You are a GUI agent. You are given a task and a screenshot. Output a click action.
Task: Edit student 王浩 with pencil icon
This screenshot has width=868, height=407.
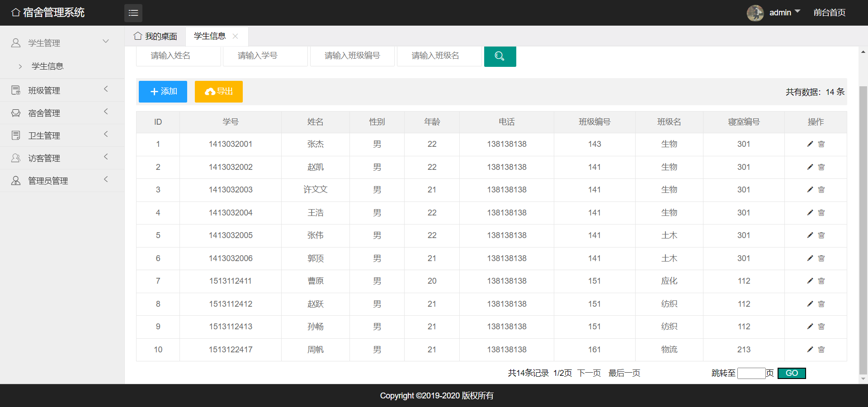click(x=810, y=213)
